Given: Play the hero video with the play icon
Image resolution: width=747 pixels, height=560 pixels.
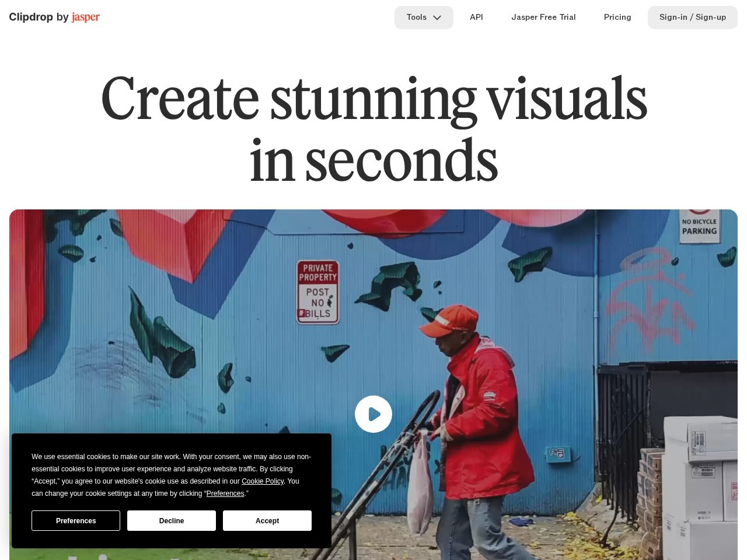Looking at the screenshot, I should (x=373, y=414).
